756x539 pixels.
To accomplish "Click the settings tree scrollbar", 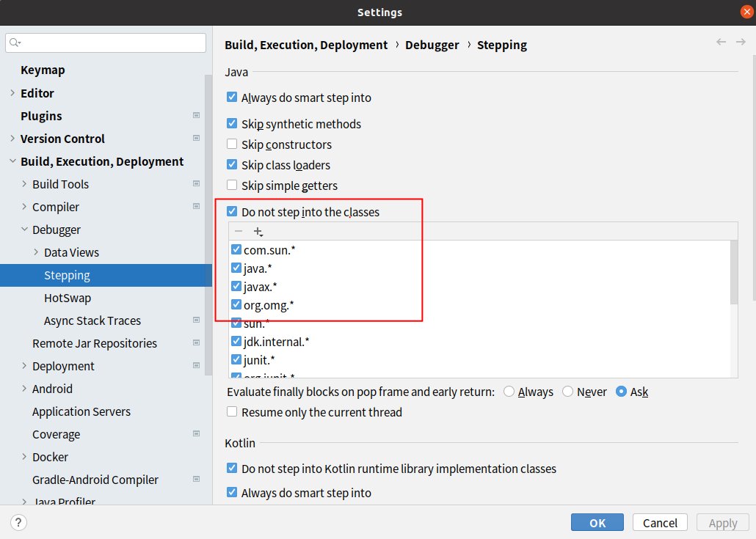I will [208, 224].
